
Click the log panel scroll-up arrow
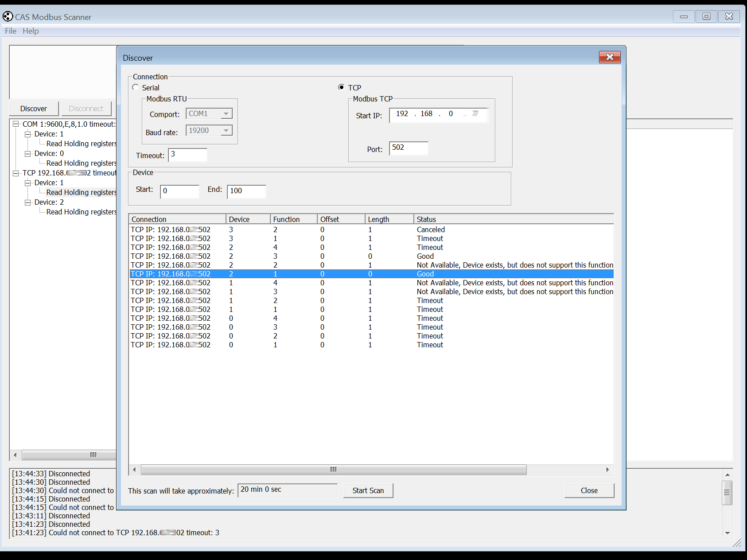727,475
